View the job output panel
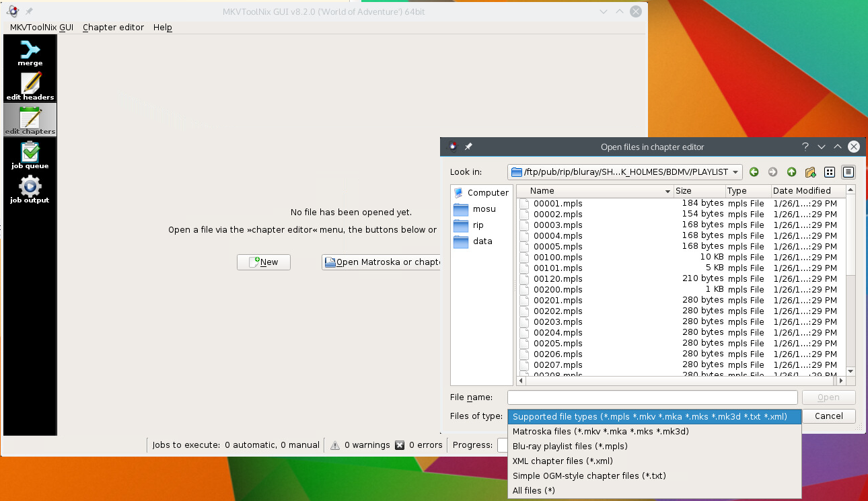 pyautogui.click(x=30, y=189)
